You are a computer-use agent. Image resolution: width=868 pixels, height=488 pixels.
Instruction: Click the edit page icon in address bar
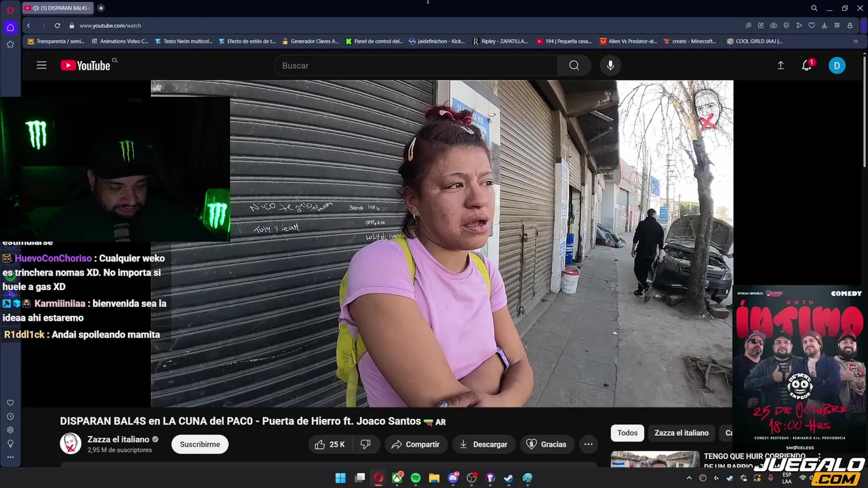click(761, 26)
